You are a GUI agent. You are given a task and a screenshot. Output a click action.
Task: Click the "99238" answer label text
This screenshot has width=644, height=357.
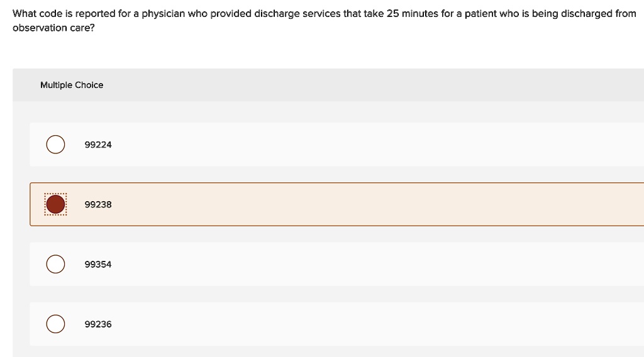pos(98,204)
